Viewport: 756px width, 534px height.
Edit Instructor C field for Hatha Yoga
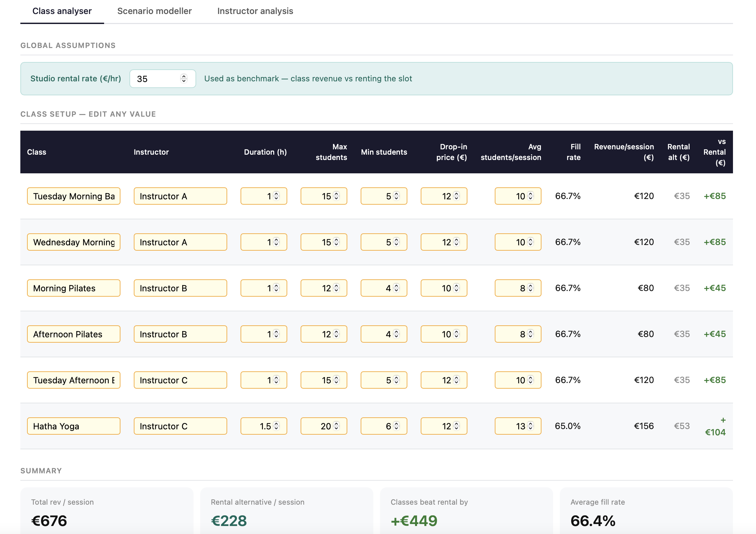click(x=180, y=426)
